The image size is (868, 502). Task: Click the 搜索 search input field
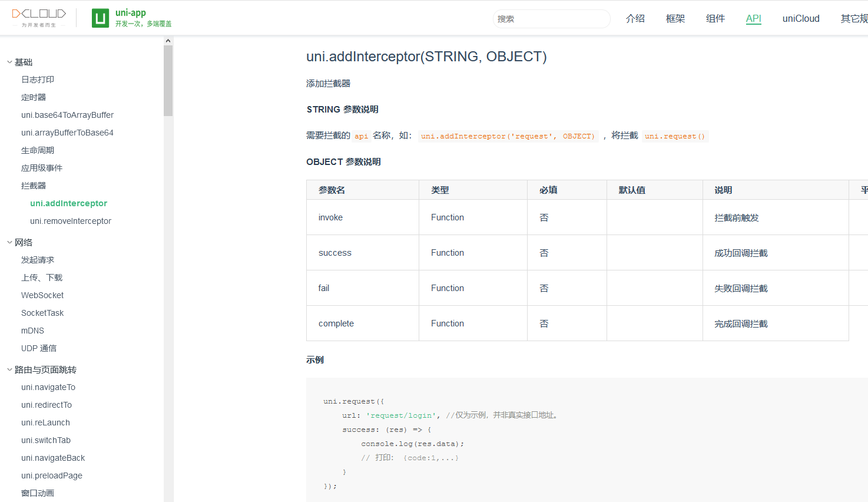pyautogui.click(x=551, y=18)
